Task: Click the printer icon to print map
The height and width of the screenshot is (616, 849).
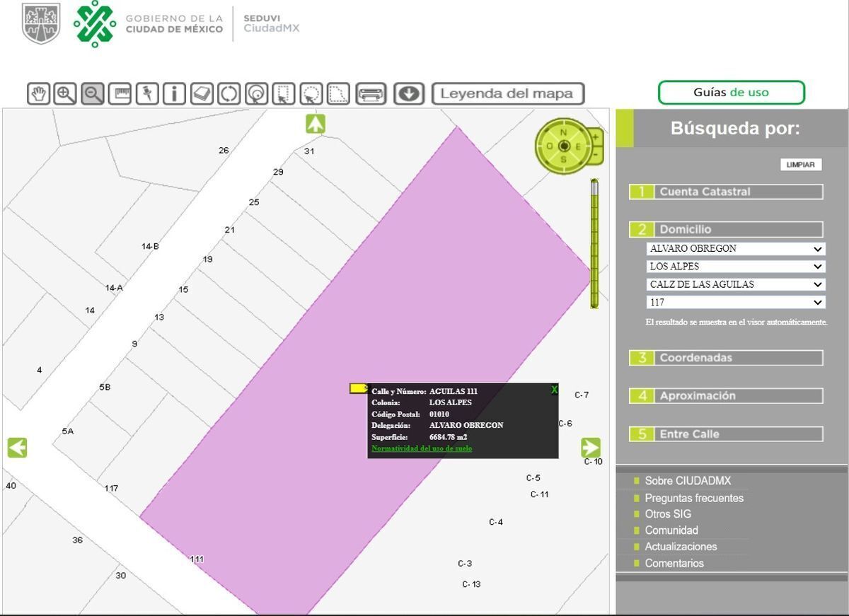Action: pos(371,93)
